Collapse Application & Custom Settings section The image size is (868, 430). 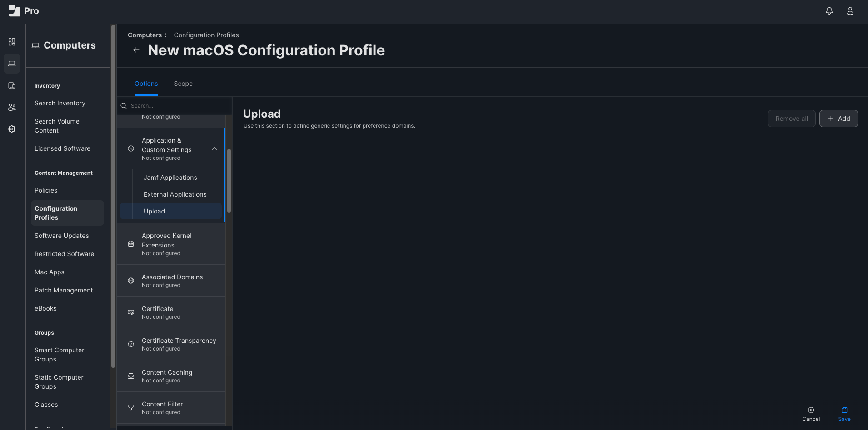(215, 149)
